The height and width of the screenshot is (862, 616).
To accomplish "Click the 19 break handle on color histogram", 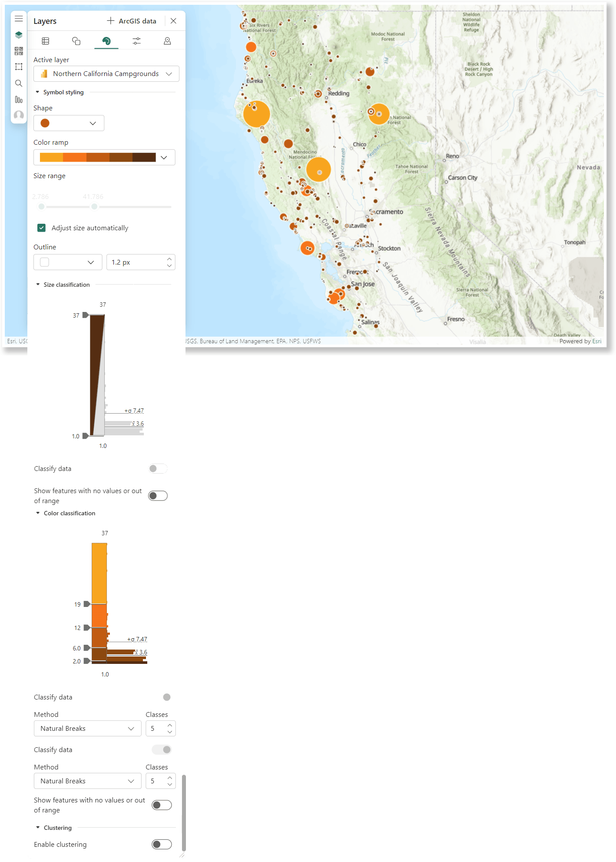I will (x=87, y=604).
